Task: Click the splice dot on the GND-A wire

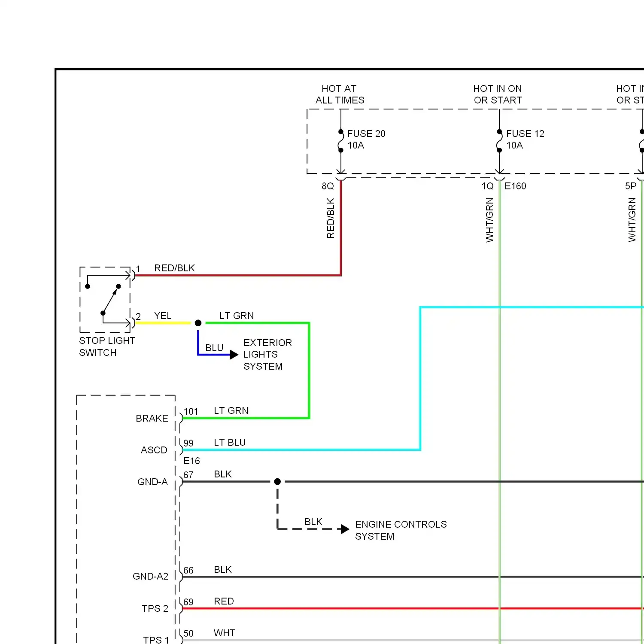Action: [277, 482]
